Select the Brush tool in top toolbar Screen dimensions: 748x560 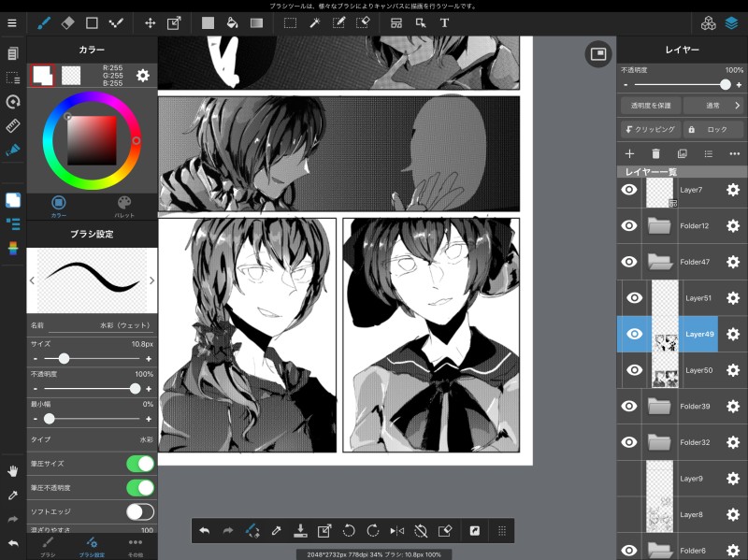pos(44,22)
